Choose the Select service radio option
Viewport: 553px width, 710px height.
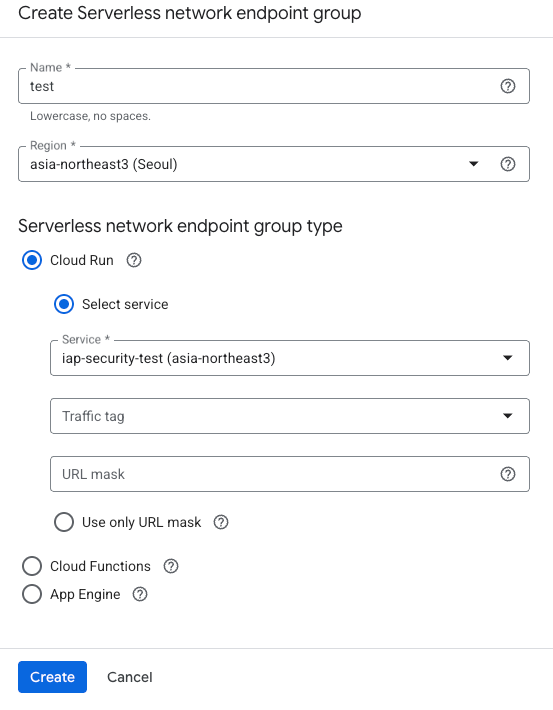pyautogui.click(x=64, y=304)
